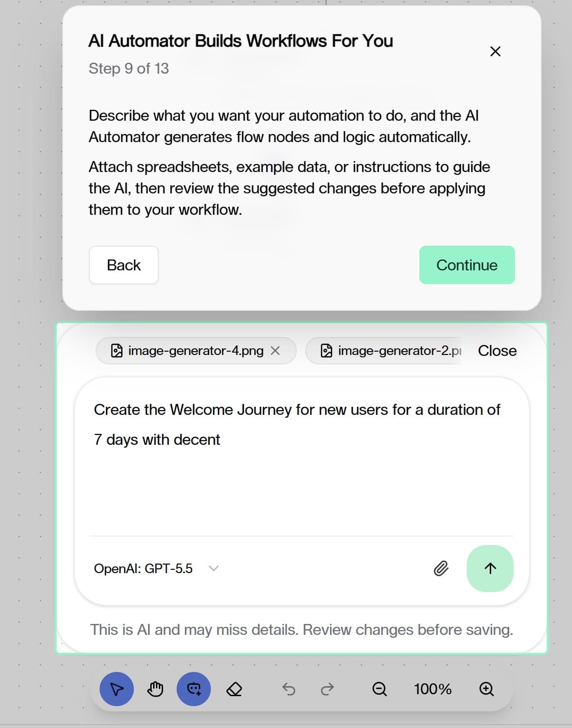572x728 pixels.
Task: Expand model list via chevron arrow
Action: point(214,568)
